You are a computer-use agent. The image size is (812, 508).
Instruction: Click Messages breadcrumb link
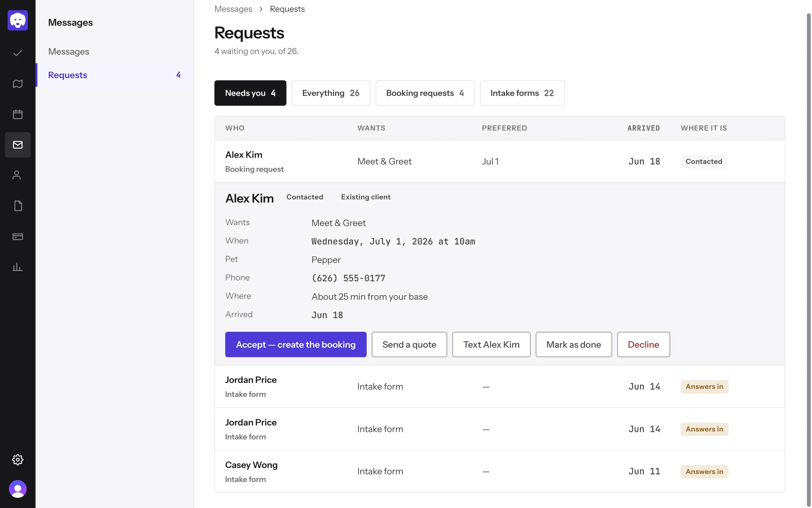233,9
